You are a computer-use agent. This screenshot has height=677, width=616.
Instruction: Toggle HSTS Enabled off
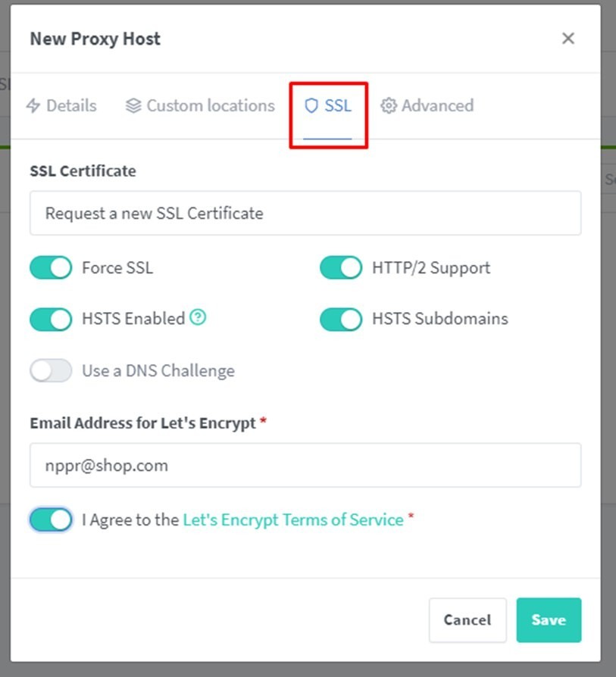click(x=51, y=320)
